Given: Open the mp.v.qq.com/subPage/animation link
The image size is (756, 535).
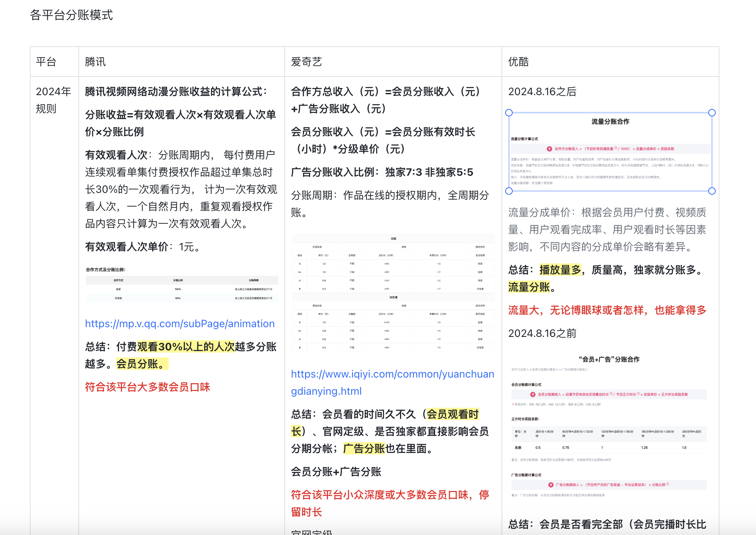Looking at the screenshot, I should pyautogui.click(x=179, y=323).
